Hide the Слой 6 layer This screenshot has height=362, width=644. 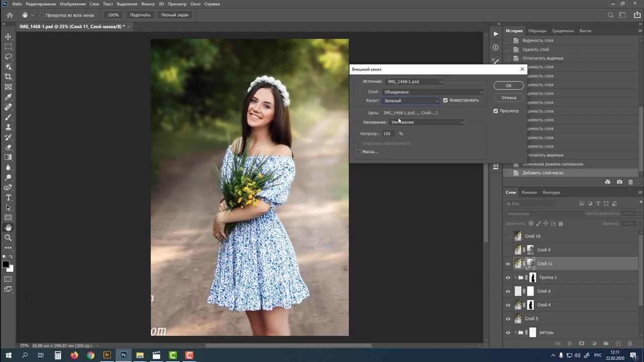(508, 291)
